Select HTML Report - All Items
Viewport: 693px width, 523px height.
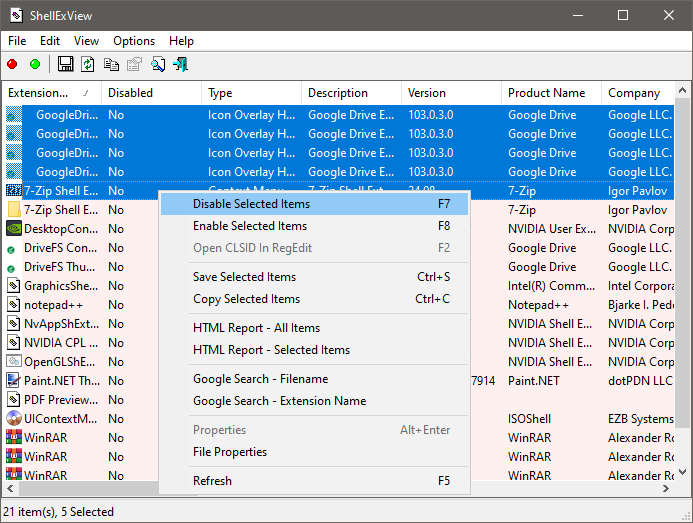(x=314, y=328)
